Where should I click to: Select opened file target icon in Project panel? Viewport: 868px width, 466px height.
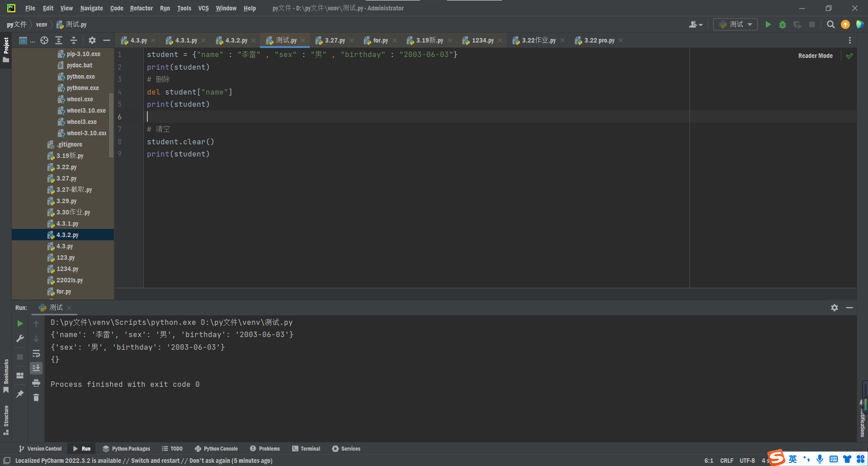pyautogui.click(x=44, y=40)
